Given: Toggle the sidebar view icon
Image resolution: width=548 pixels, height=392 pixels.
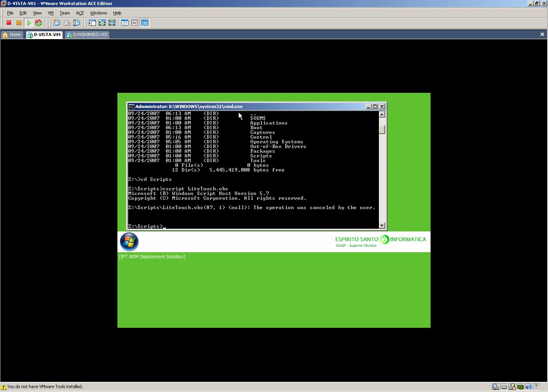Looking at the screenshot, I should pyautogui.click(x=92, y=23).
